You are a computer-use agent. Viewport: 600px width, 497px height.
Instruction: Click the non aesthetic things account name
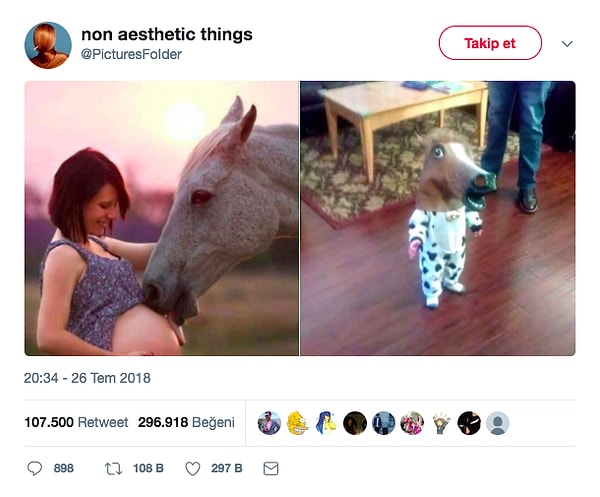coord(166,35)
